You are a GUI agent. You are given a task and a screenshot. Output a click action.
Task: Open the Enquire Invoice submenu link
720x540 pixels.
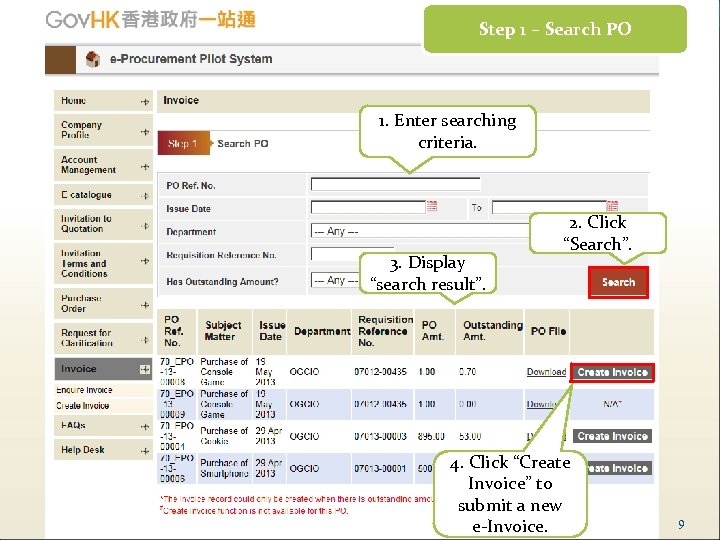[x=84, y=390]
